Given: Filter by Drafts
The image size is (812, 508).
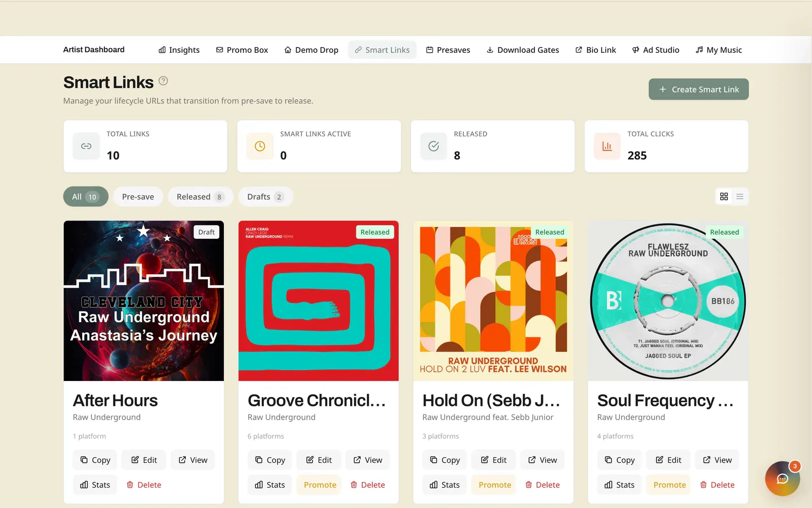Looking at the screenshot, I should pyautogui.click(x=265, y=197).
